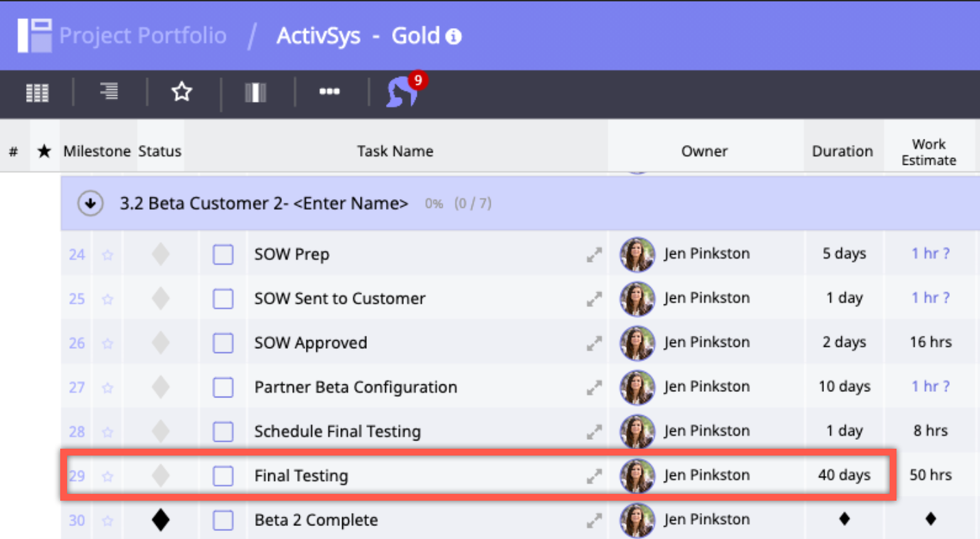Open the three-dot more options menu
The width and height of the screenshot is (980, 539).
(x=329, y=92)
